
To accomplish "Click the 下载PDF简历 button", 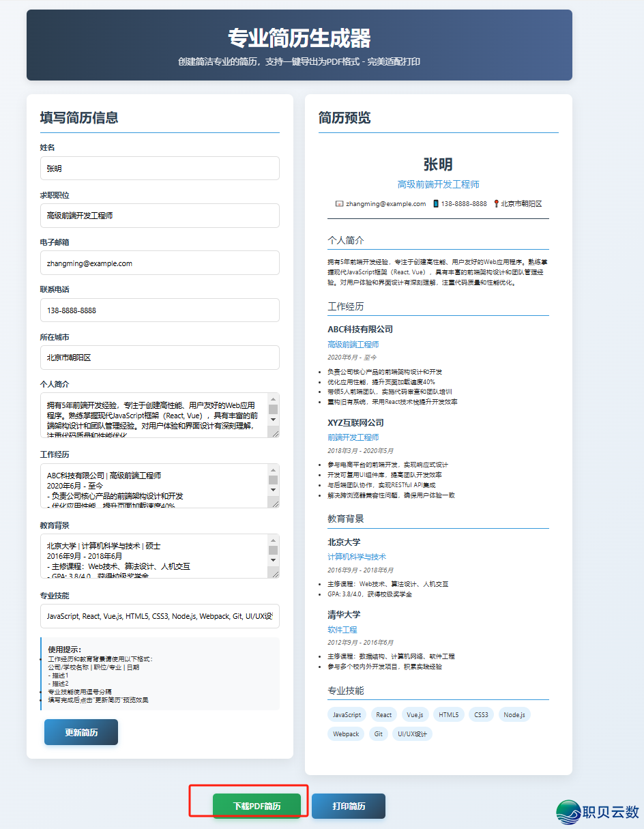I will 257,806.
